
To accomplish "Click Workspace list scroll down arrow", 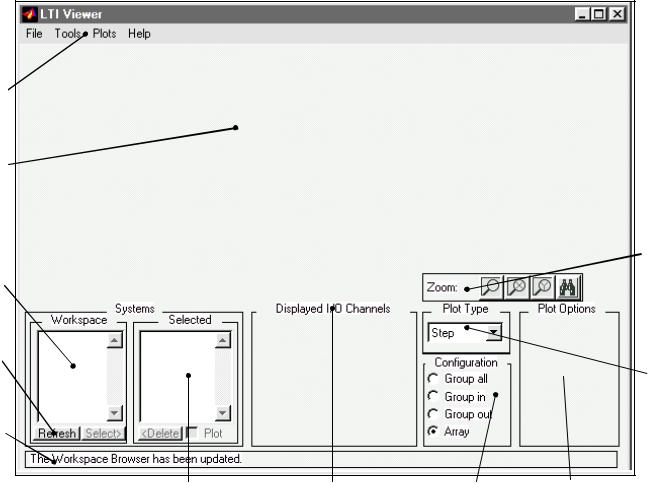I will pyautogui.click(x=114, y=413).
